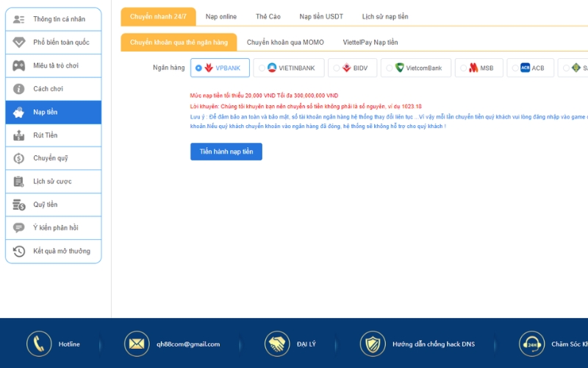Viewport: 588px width, 368px height.
Task: Click the piggy bank Nạp tiền icon
Action: pyautogui.click(x=19, y=112)
